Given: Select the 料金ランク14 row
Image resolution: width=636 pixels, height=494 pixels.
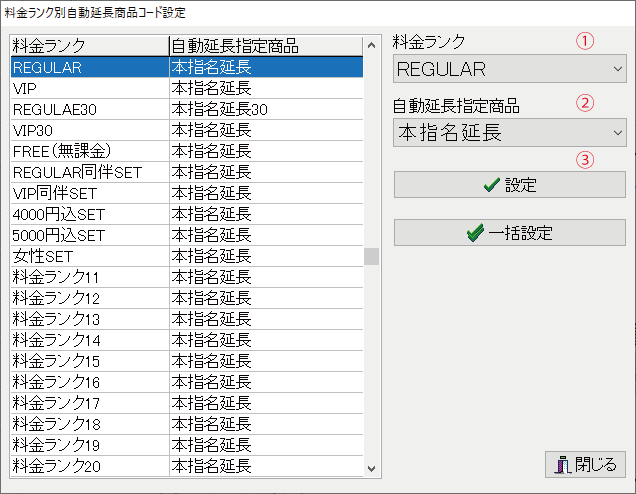Looking at the screenshot, I should (x=187, y=341).
